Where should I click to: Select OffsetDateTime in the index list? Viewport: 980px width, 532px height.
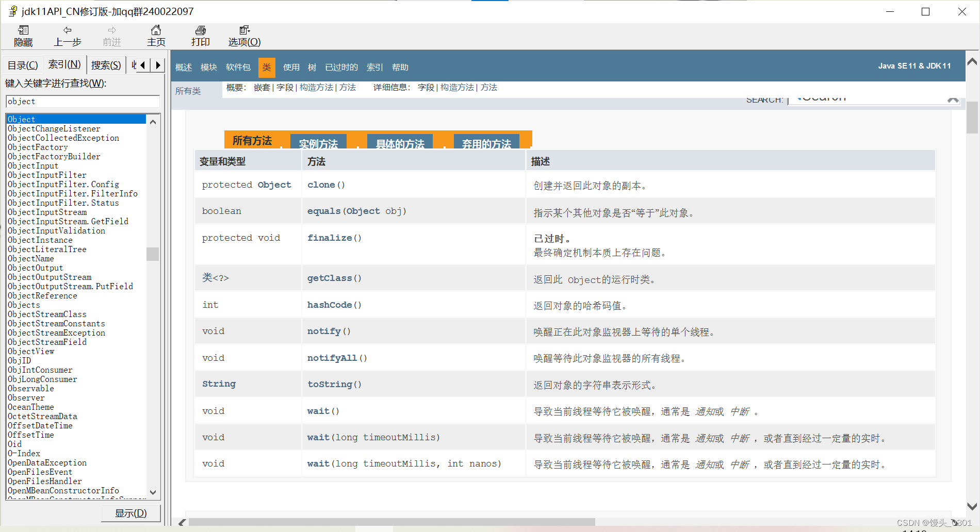(76, 425)
